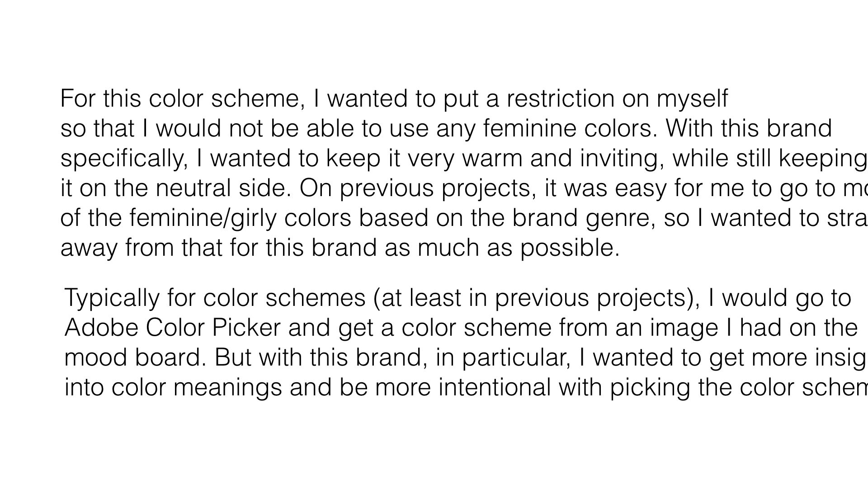Screen dimensions: 868x488
Task: Click the word 'restriction' in the first line
Action: tap(560, 99)
